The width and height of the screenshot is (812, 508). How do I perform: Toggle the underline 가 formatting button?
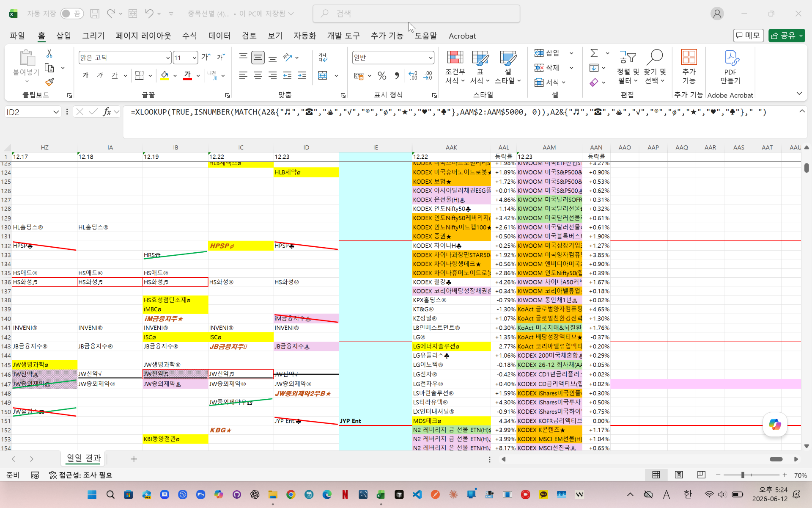tap(115, 75)
